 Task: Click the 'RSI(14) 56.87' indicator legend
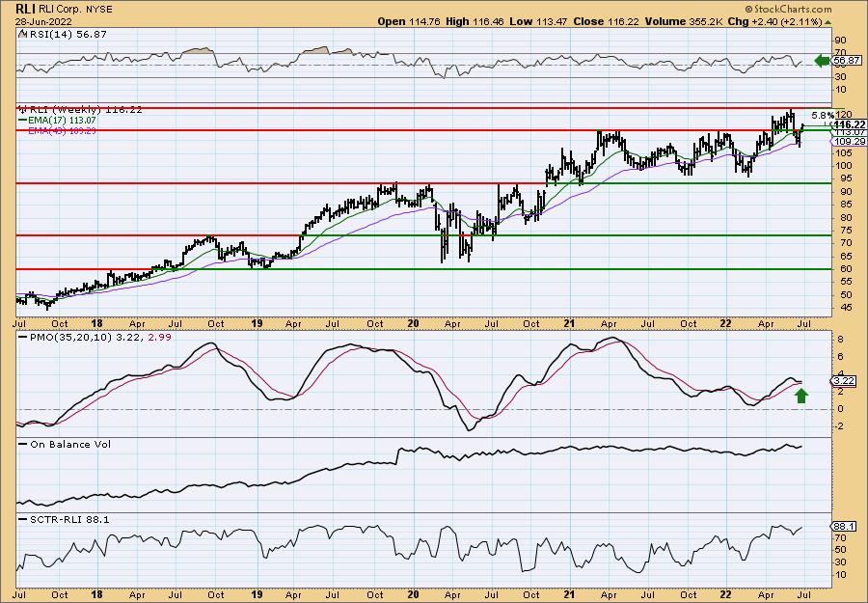point(63,35)
